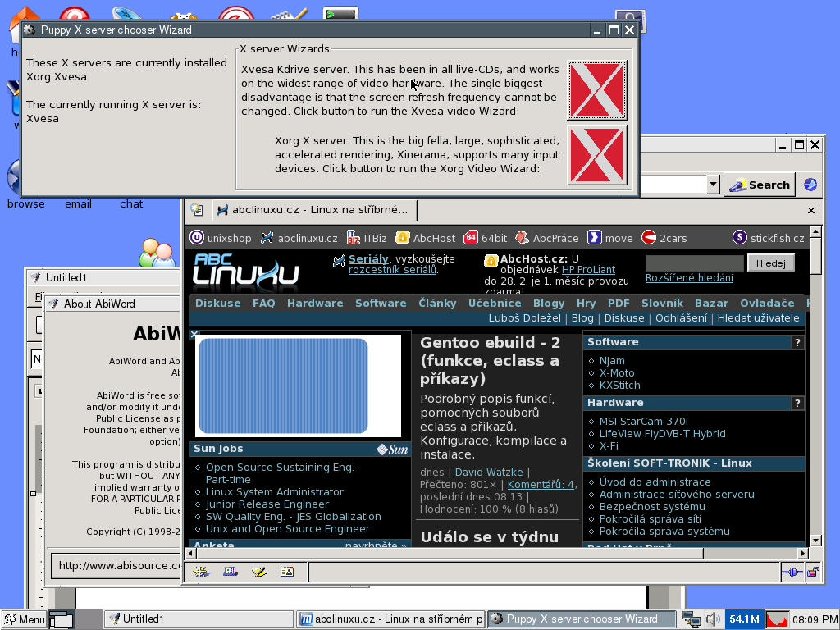Open the abclinuxu.cz bookmark in toolbar
This screenshot has height=630, width=840.
coord(299,238)
